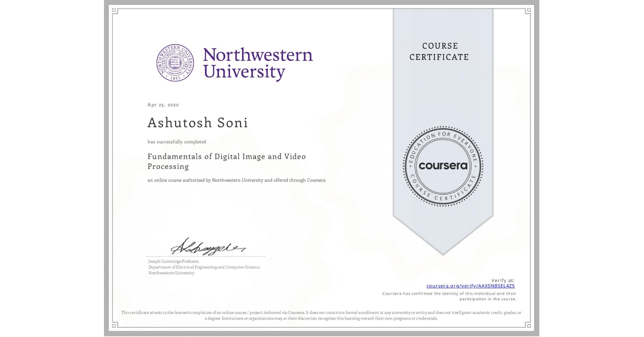644x337 pixels.
Task: Select the 'has successfully completed' text
Action: [x=177, y=142]
